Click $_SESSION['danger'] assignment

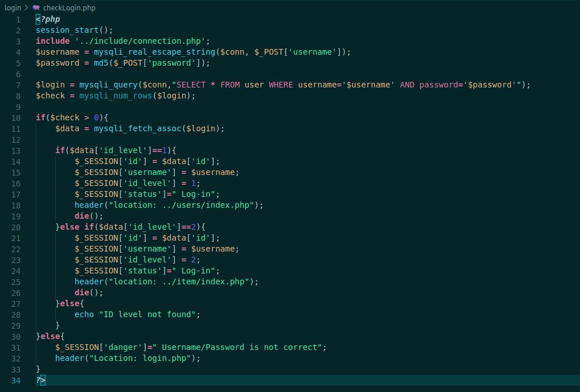click(191, 347)
